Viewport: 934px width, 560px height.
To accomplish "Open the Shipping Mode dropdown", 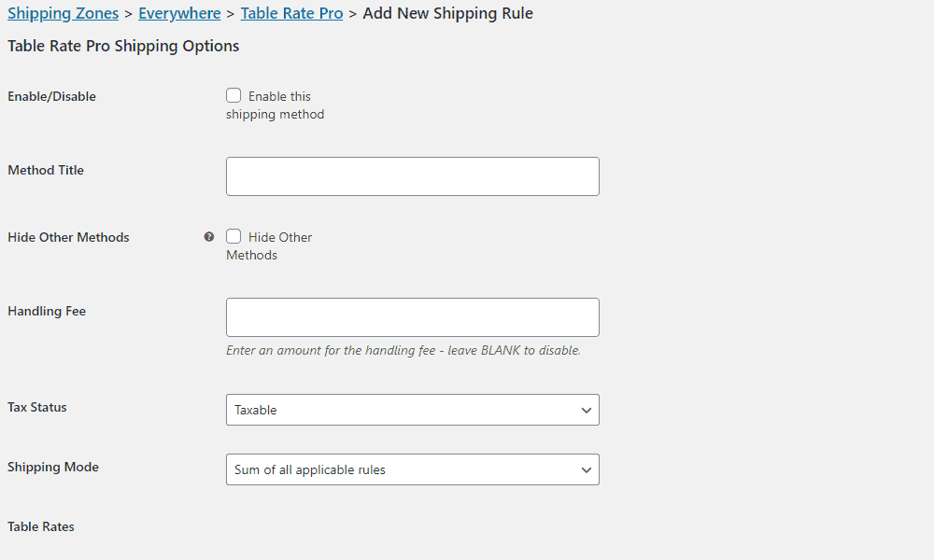I will (x=412, y=469).
